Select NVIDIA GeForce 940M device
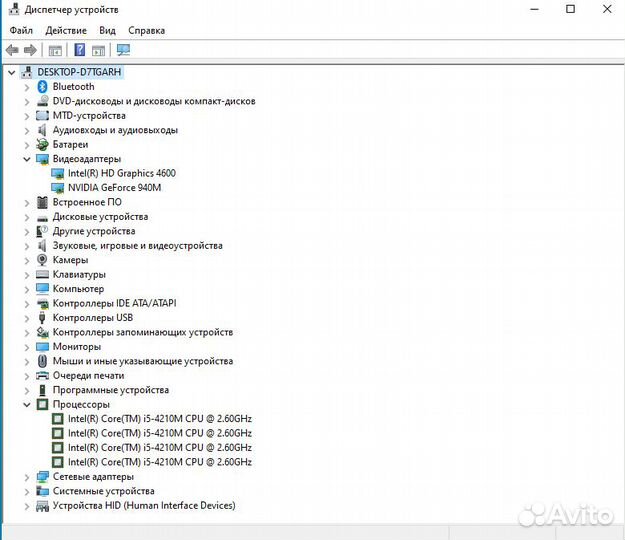Viewport: 625px width, 540px height. [x=114, y=188]
